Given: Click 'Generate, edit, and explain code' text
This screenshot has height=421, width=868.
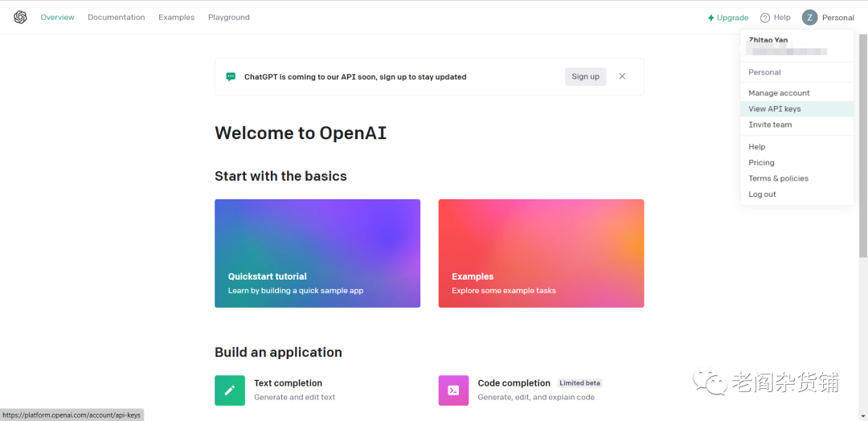Looking at the screenshot, I should tap(536, 397).
